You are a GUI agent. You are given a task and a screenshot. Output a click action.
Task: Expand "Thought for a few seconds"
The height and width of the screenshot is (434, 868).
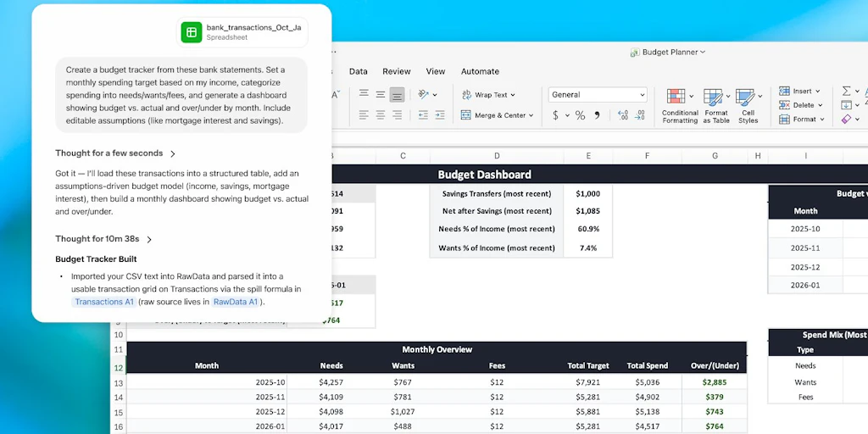pyautogui.click(x=115, y=153)
